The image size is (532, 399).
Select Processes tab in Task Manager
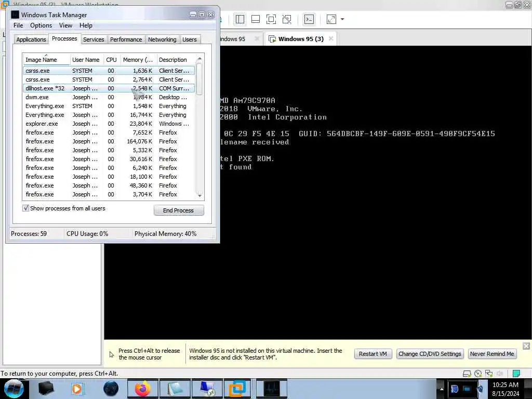click(x=64, y=38)
